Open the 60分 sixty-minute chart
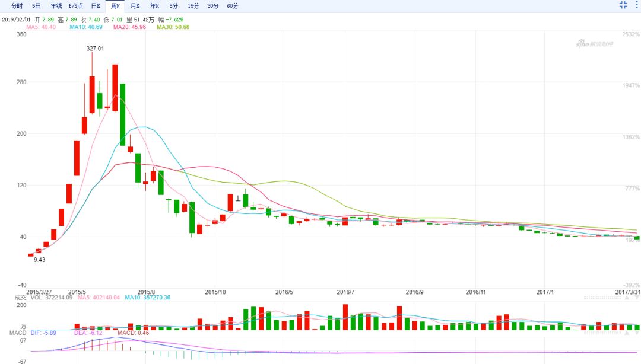This screenshot has width=641, height=364. 233,6
